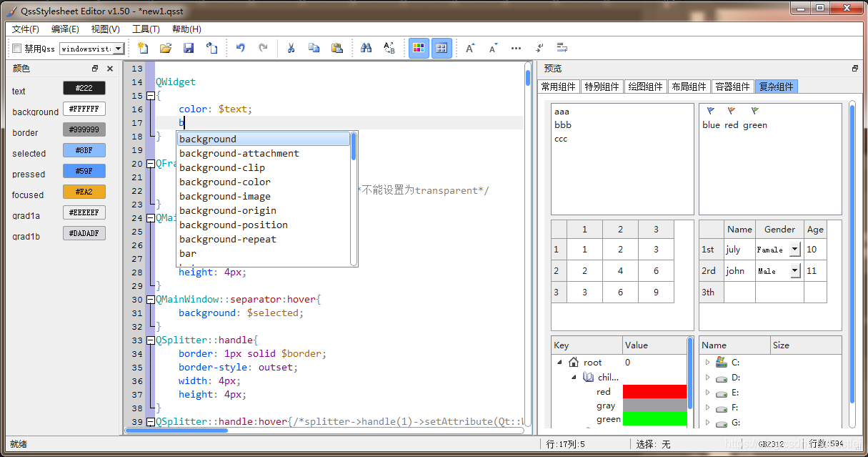Open the 工具(T) menu

146,29
